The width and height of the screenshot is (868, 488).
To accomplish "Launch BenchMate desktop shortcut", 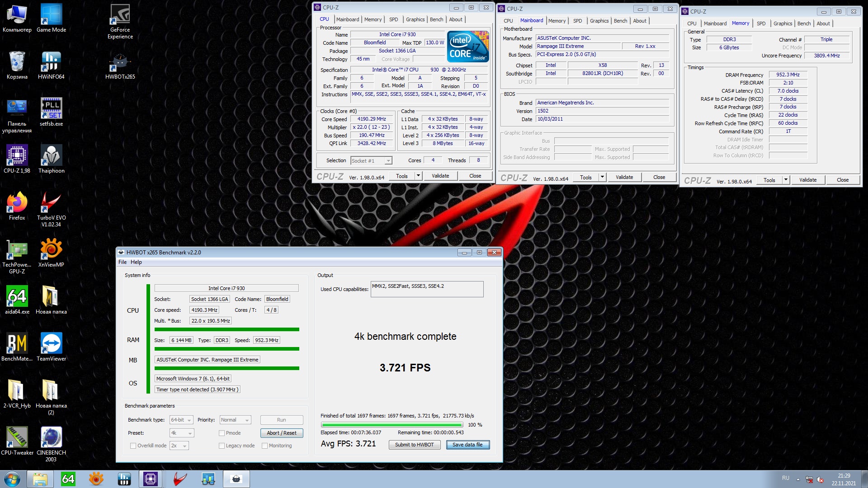I will pos(17,347).
